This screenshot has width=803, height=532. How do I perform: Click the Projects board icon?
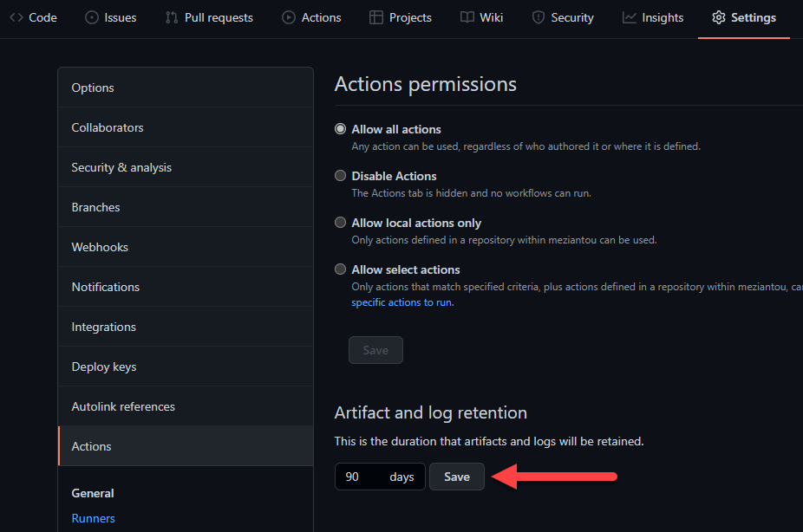[x=375, y=17]
